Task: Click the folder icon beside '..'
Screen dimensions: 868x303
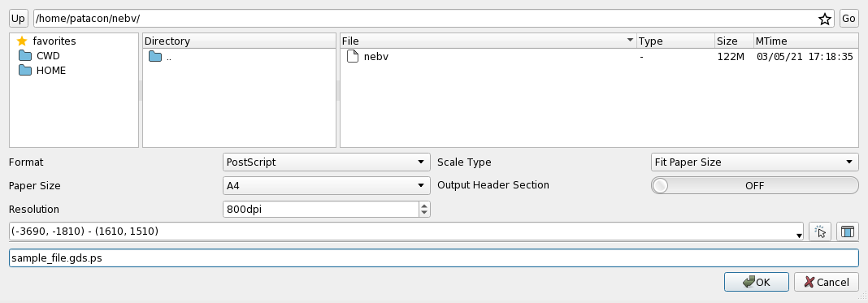Action: 155,56
